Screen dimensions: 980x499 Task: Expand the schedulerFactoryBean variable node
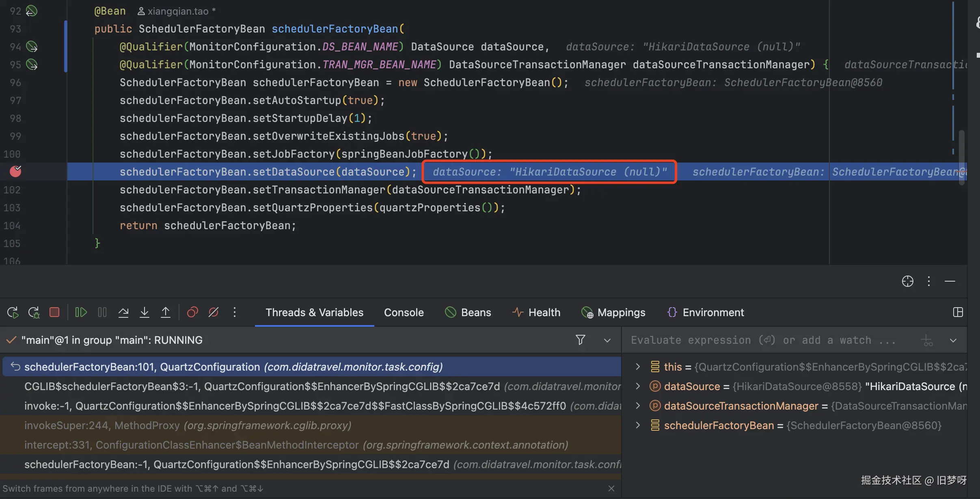point(638,425)
